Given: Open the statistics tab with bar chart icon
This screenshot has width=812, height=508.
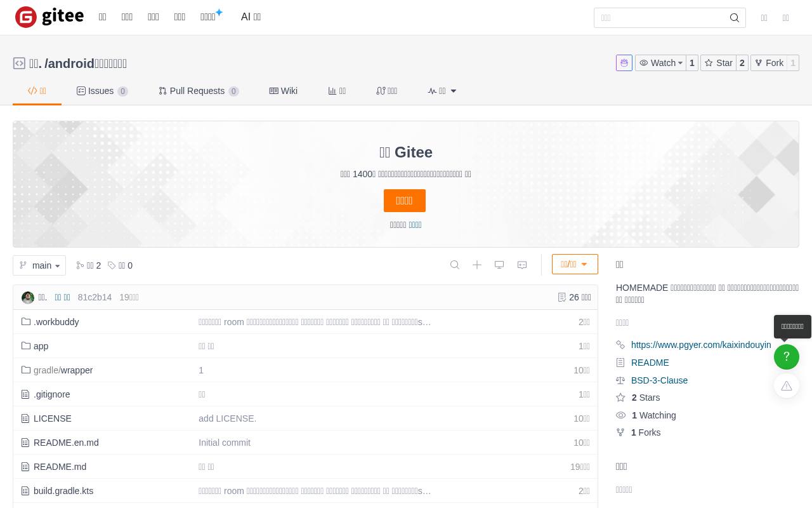Looking at the screenshot, I should (337, 91).
